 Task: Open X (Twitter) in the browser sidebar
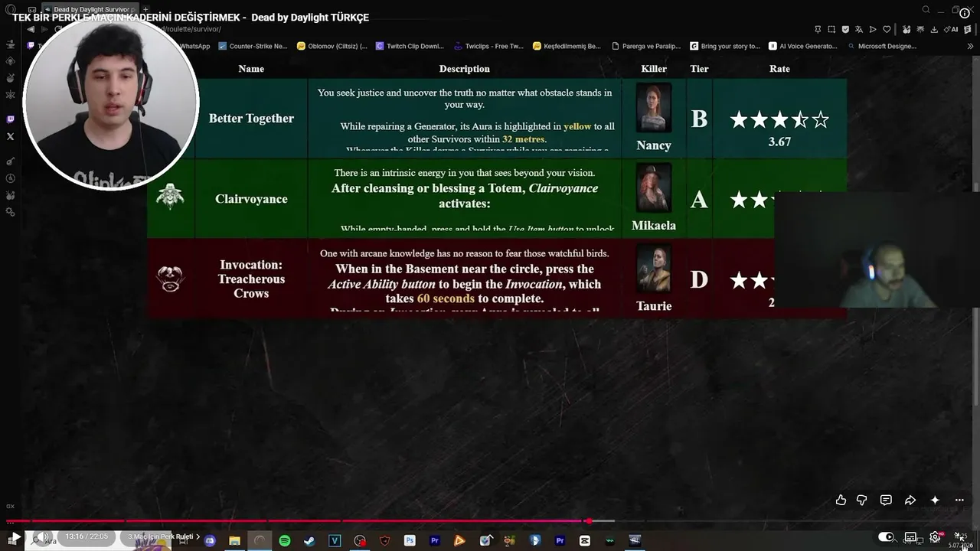click(x=11, y=136)
